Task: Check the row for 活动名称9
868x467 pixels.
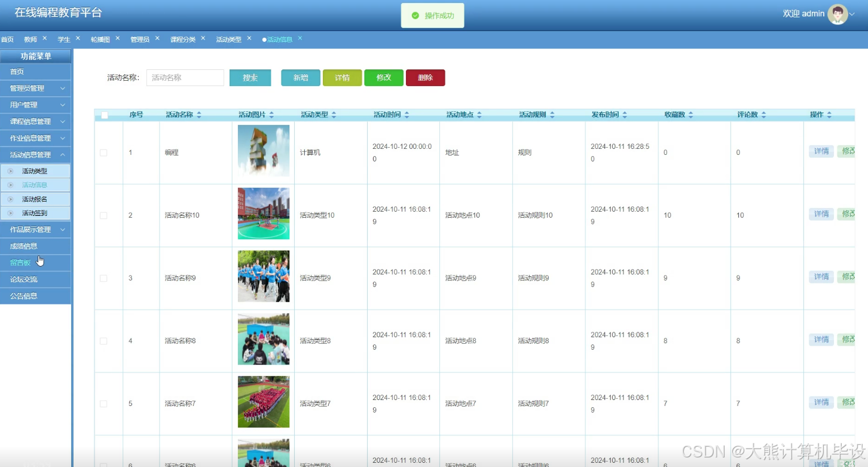Action: [103, 278]
